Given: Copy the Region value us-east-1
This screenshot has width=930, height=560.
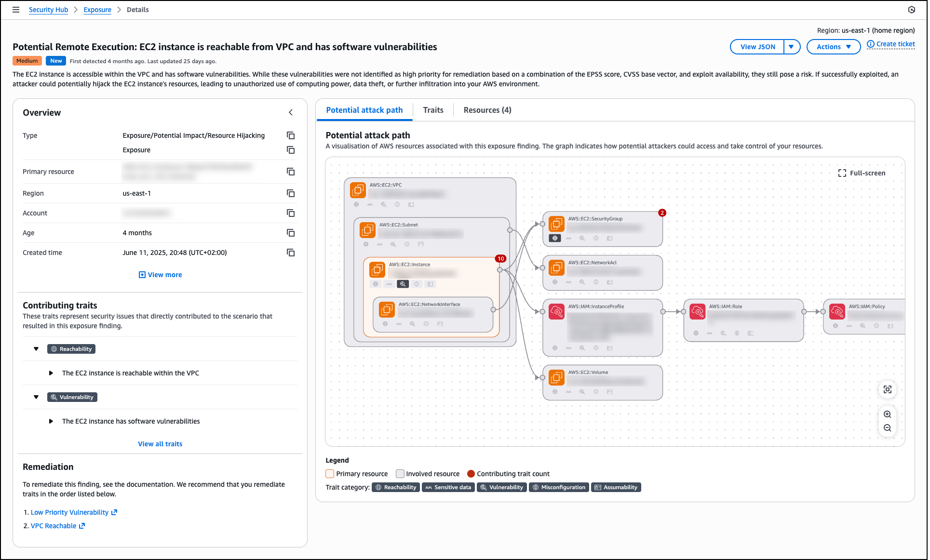Looking at the screenshot, I should click(x=291, y=193).
